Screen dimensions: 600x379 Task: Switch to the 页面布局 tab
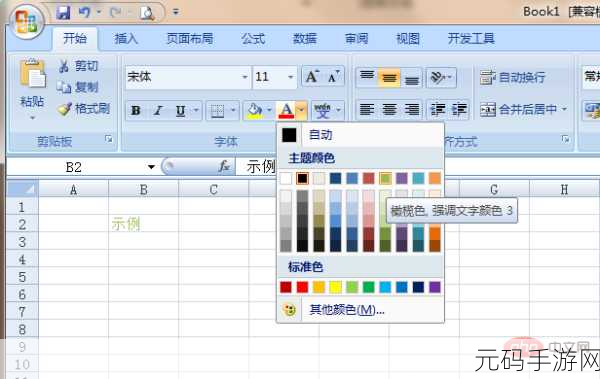(x=189, y=38)
